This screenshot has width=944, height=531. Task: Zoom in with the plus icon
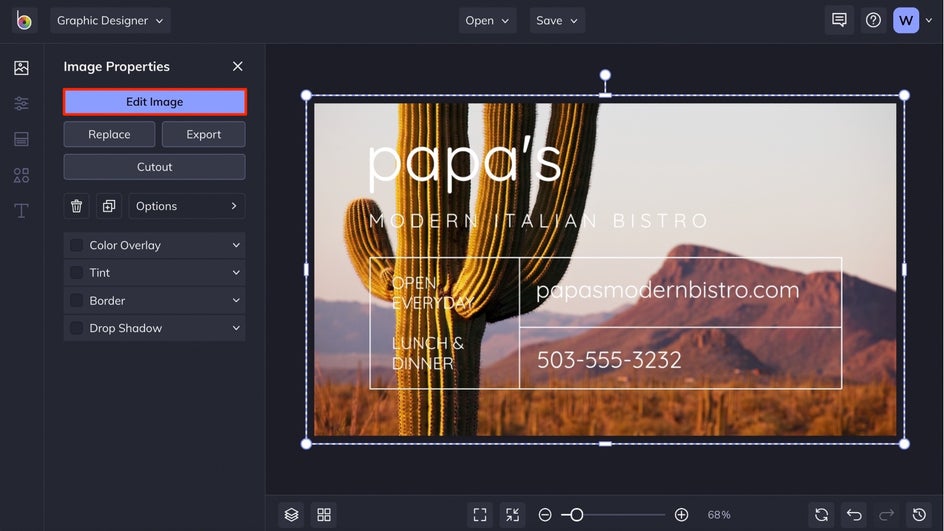(x=682, y=515)
